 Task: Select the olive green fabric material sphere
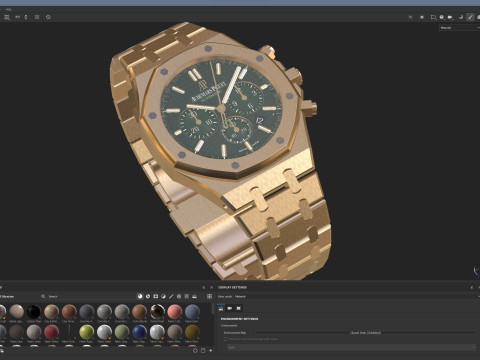point(122,332)
